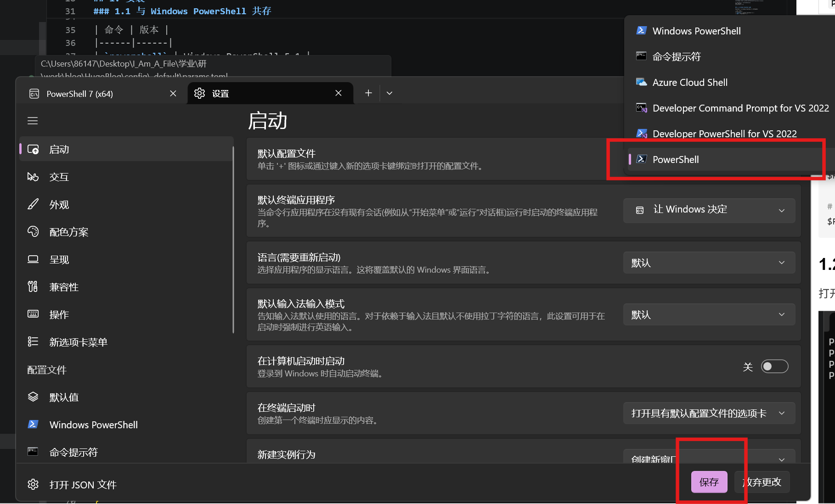The width and height of the screenshot is (835, 504).
Task: Switch to the PowerShell 7 (x64) tab
Action: 102,94
